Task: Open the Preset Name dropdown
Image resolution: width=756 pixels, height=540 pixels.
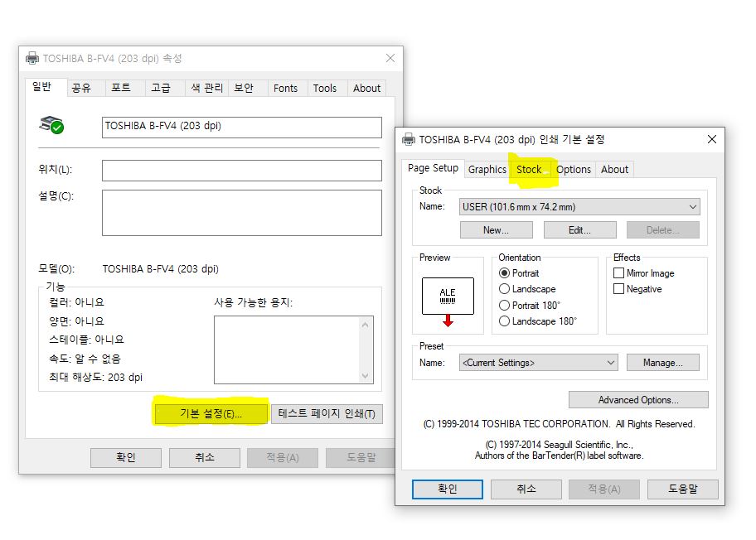Action: [x=609, y=362]
